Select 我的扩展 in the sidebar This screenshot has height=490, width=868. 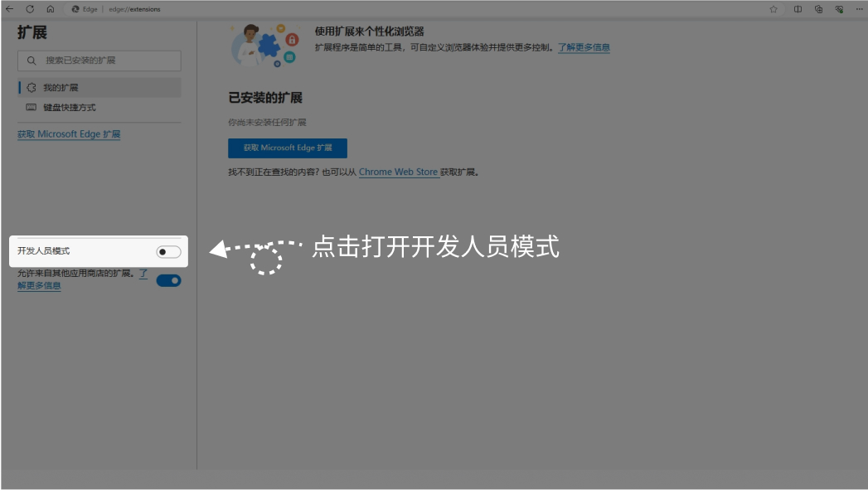[x=56, y=89]
